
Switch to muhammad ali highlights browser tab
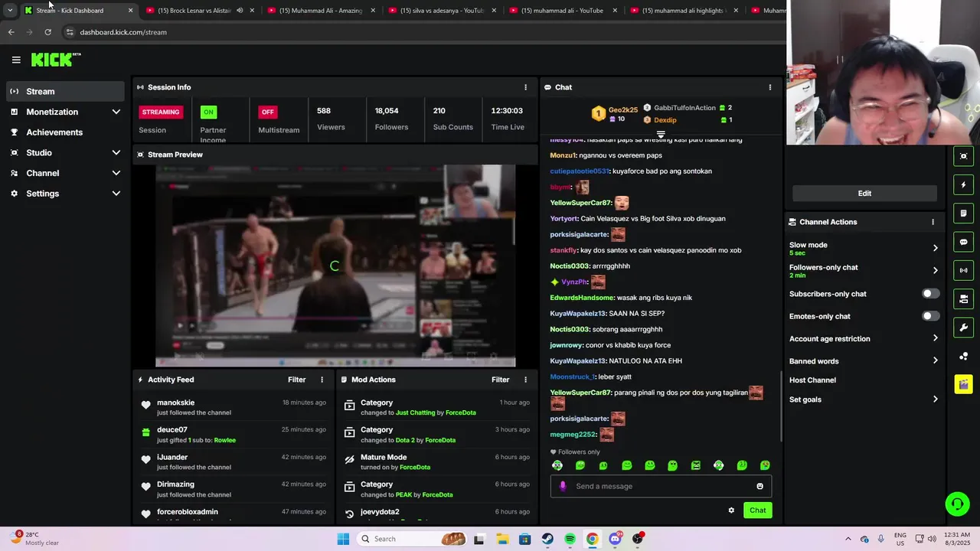coord(684,11)
